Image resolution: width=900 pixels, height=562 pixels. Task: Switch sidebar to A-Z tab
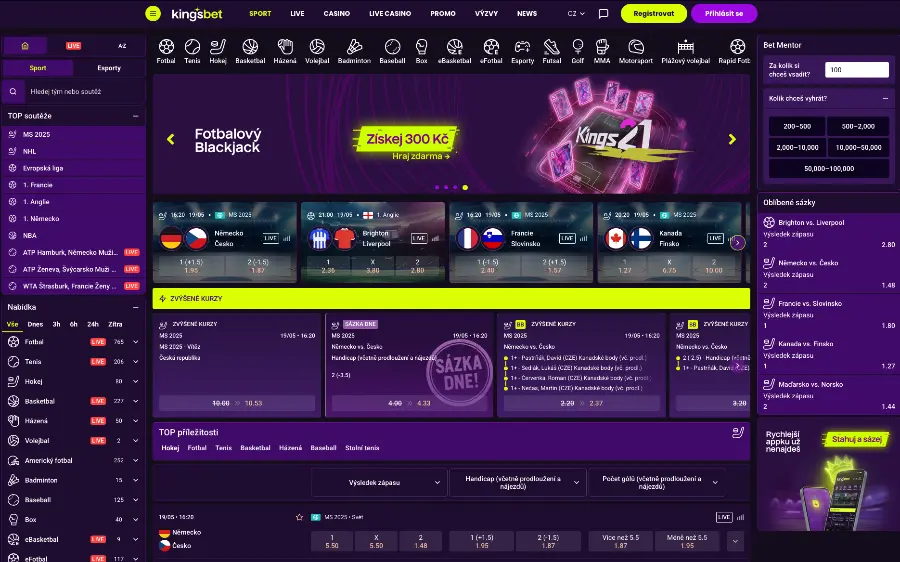click(122, 45)
